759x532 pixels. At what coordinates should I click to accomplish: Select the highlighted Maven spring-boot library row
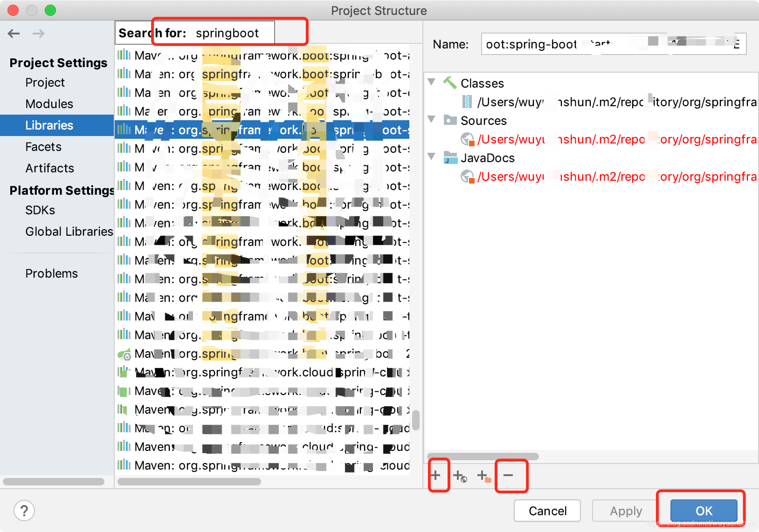click(262, 130)
